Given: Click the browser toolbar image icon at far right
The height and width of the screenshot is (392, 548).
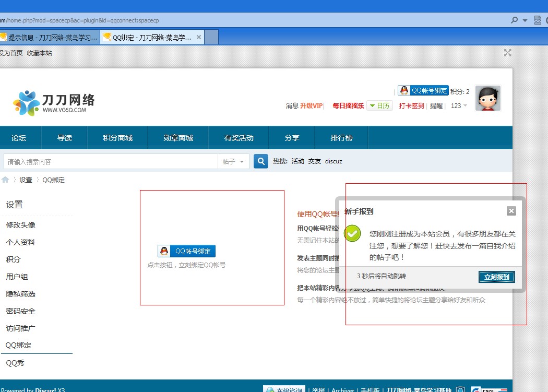Looking at the screenshot, I should point(538,20).
